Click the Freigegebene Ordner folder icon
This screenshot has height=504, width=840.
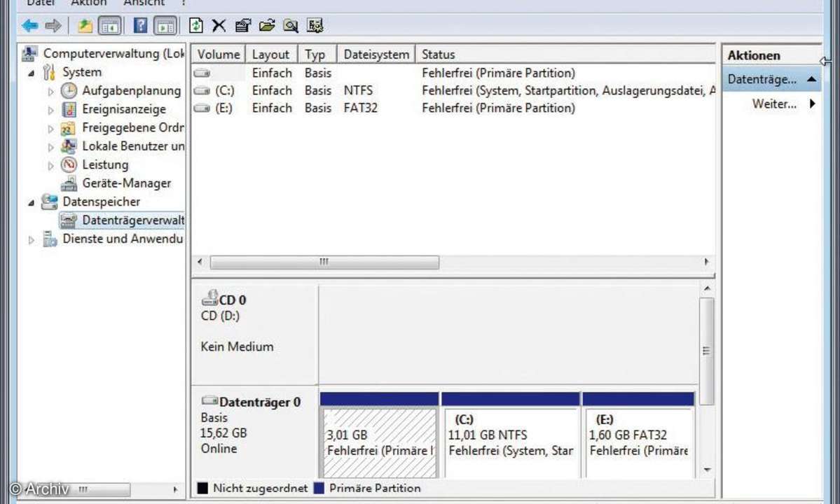pos(68,128)
